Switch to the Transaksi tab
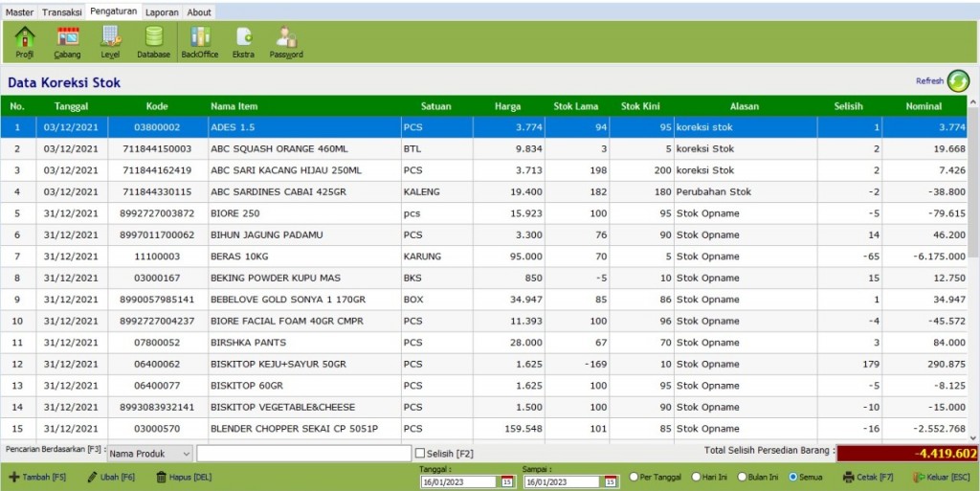This screenshot has height=491, width=980. point(62,11)
